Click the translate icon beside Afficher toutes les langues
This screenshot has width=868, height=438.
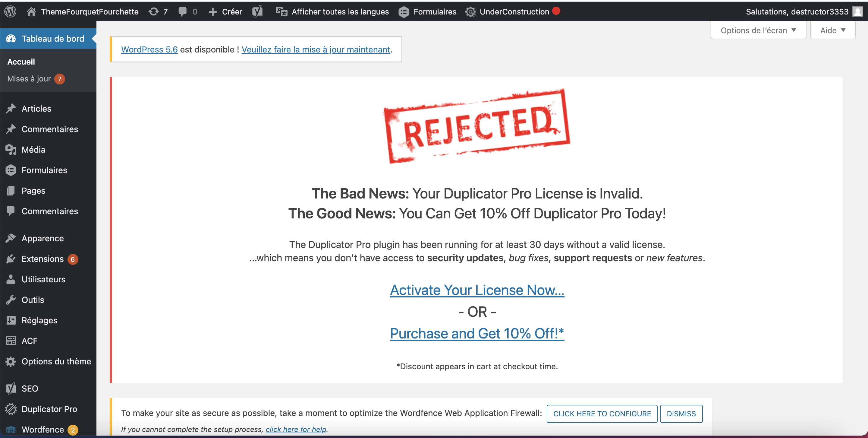click(281, 11)
